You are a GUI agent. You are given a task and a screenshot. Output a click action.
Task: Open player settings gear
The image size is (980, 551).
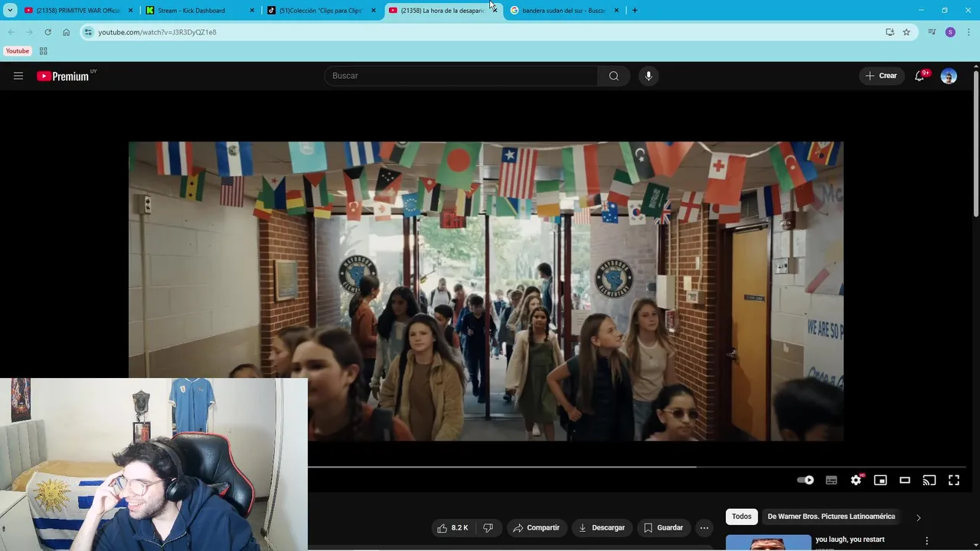point(856,480)
